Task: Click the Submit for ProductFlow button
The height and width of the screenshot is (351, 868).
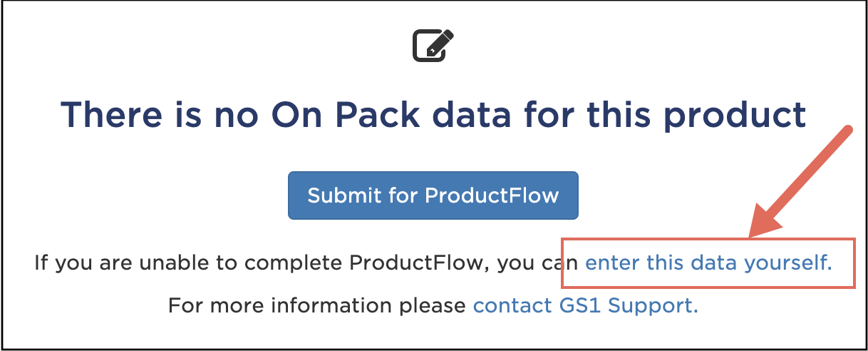Action: (433, 195)
